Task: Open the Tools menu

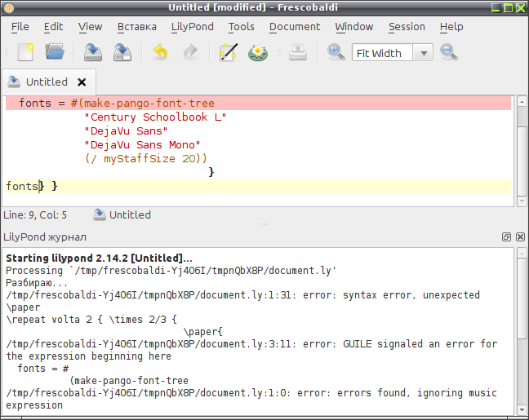Action: coord(241,27)
